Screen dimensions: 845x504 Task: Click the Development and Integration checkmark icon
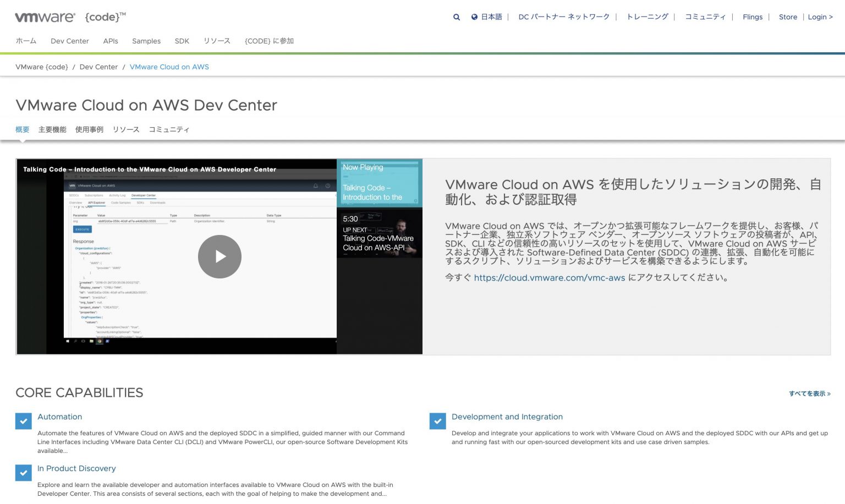click(438, 421)
